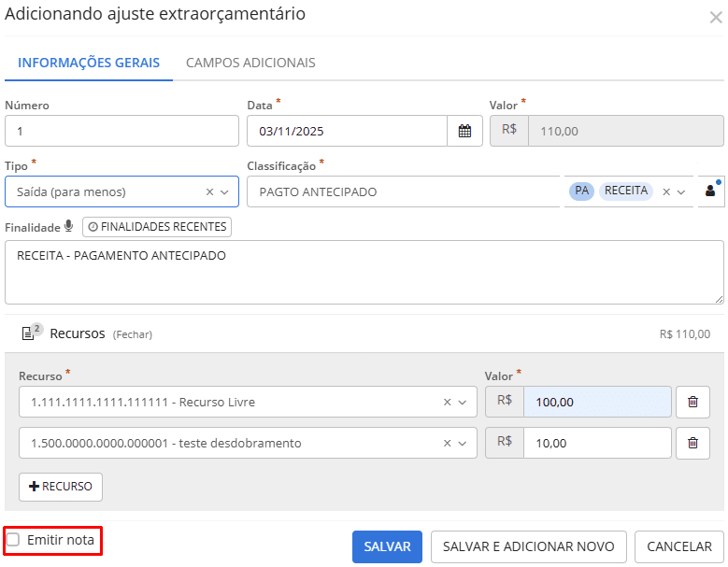Click the R$ 110,00 resources total
Viewport: 728px width, 567px height.
(685, 334)
